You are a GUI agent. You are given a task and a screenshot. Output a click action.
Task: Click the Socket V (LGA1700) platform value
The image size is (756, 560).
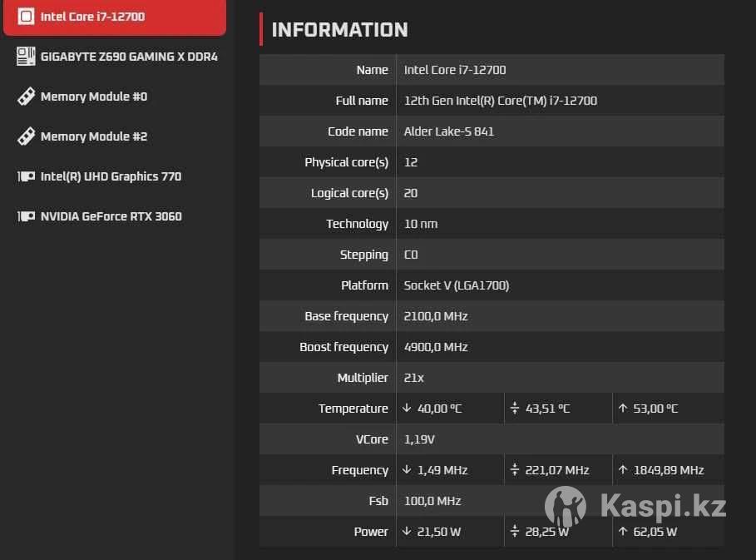coord(456,285)
